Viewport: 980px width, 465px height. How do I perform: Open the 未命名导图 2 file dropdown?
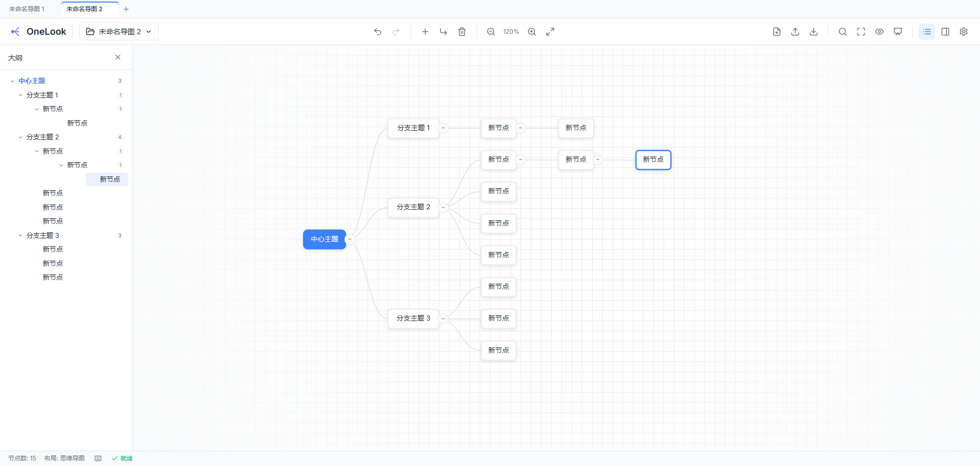119,32
